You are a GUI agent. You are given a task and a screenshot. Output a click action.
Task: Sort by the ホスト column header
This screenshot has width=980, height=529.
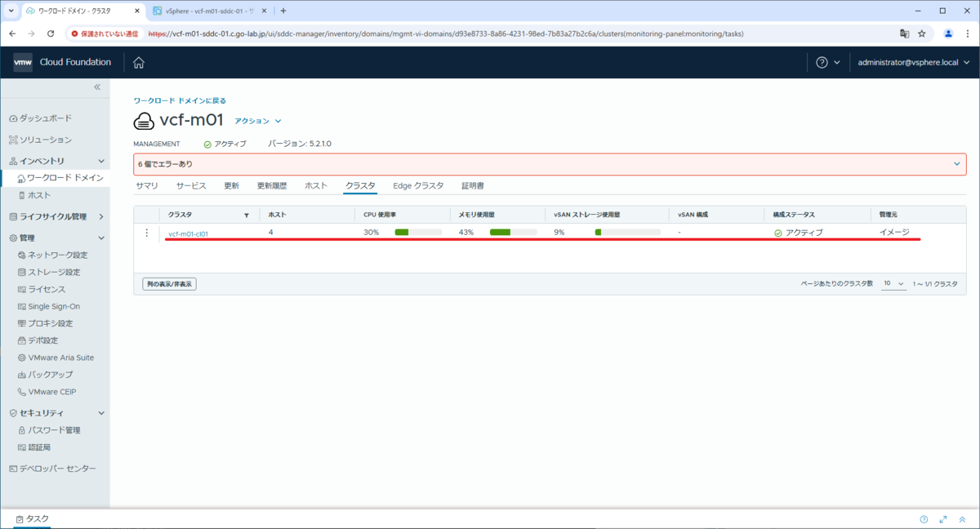(x=277, y=215)
